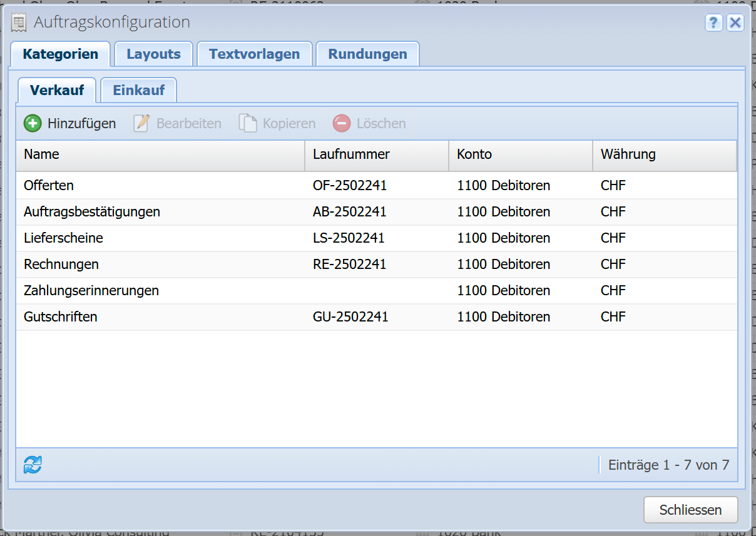The width and height of the screenshot is (756, 536).
Task: Refresh the list with the reload icon
Action: click(x=33, y=465)
